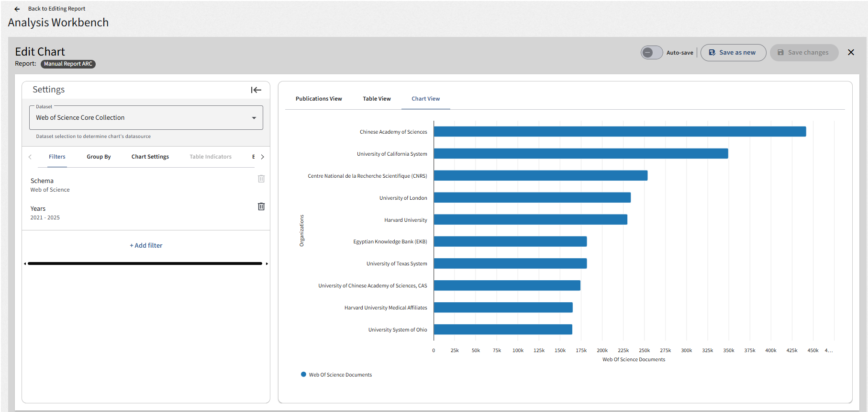Click Save as new button
The width and height of the screenshot is (868, 412).
click(x=733, y=53)
